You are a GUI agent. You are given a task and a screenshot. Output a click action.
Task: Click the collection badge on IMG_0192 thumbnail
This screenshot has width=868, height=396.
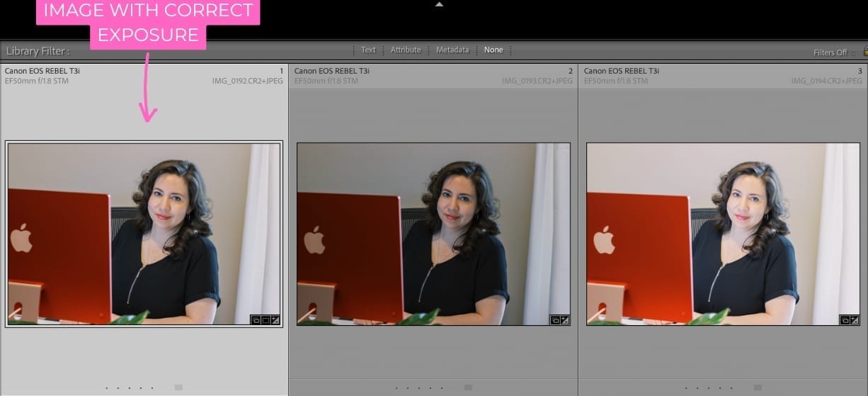(256, 320)
